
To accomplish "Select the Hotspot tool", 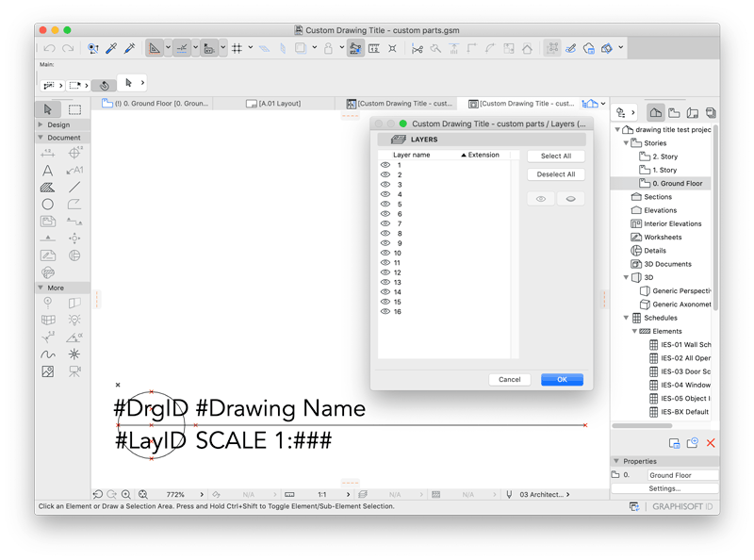I will click(x=74, y=354).
